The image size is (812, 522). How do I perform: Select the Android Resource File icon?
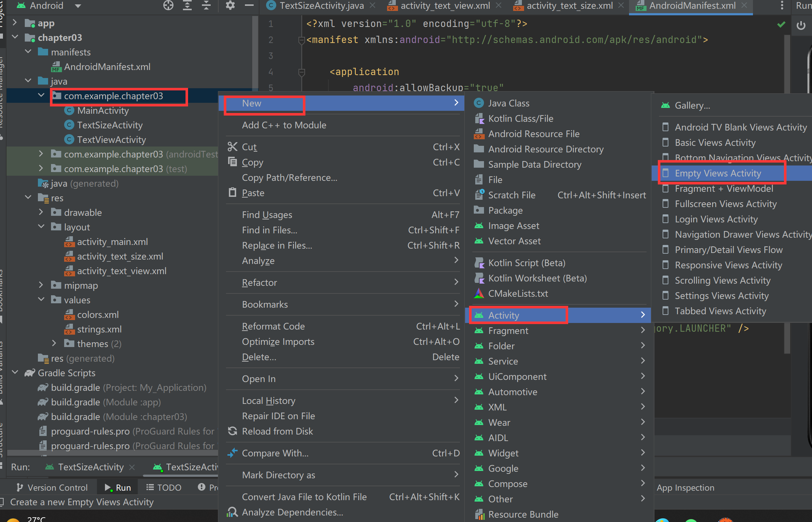479,133
